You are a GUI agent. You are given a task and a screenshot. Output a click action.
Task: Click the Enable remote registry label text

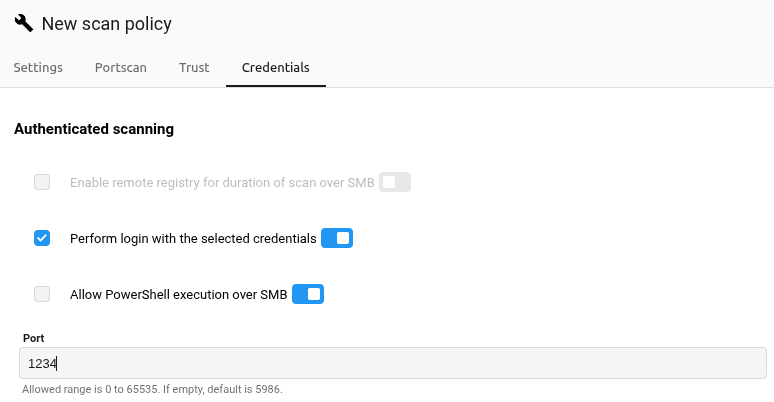[222, 183]
